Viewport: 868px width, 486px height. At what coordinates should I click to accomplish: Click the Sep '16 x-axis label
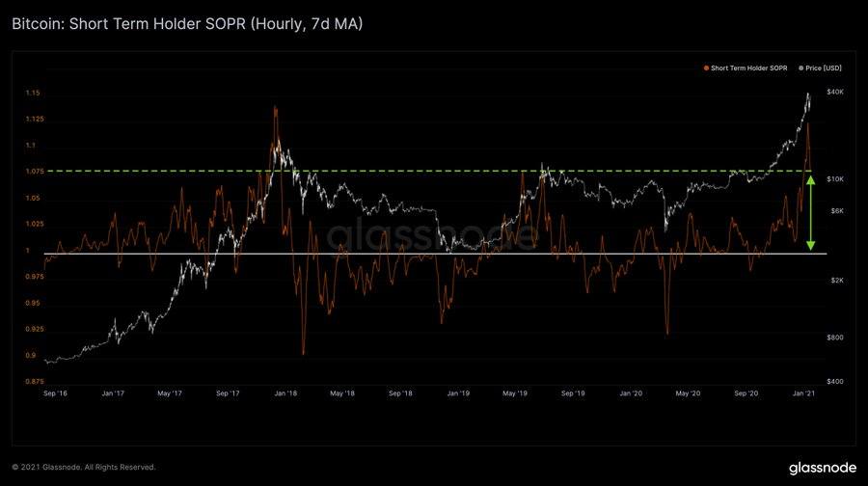pos(55,393)
